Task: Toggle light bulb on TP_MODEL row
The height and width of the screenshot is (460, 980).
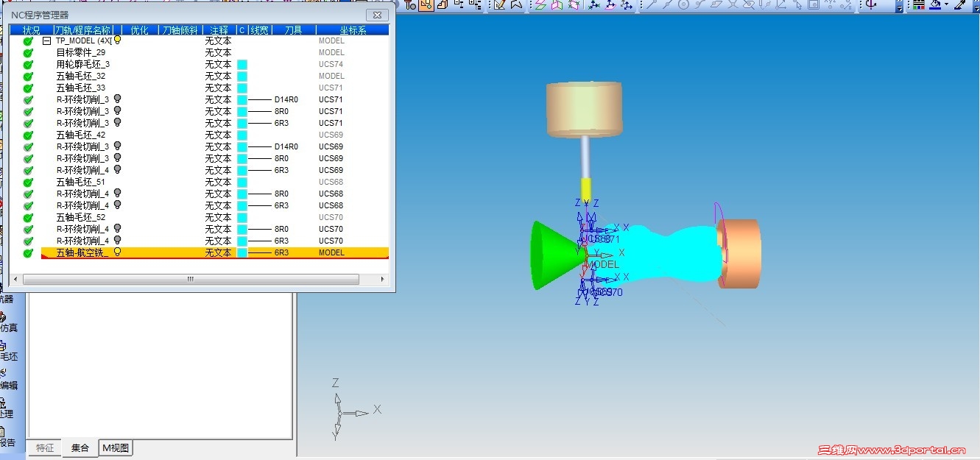Action: tap(117, 40)
